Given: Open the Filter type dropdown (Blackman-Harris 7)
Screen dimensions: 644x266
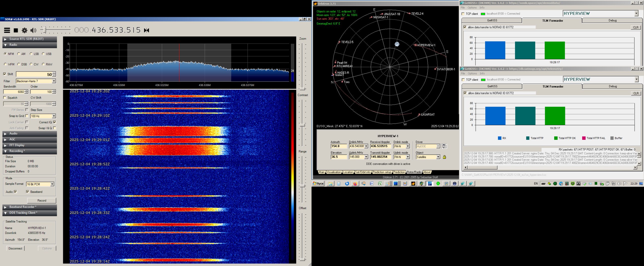Looking at the screenshot, I should click(x=54, y=81).
